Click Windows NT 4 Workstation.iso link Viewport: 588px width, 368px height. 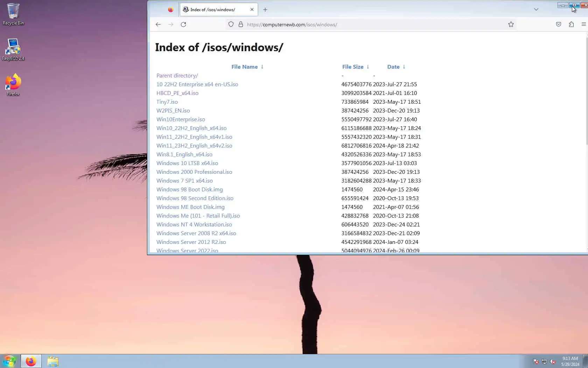tap(194, 225)
